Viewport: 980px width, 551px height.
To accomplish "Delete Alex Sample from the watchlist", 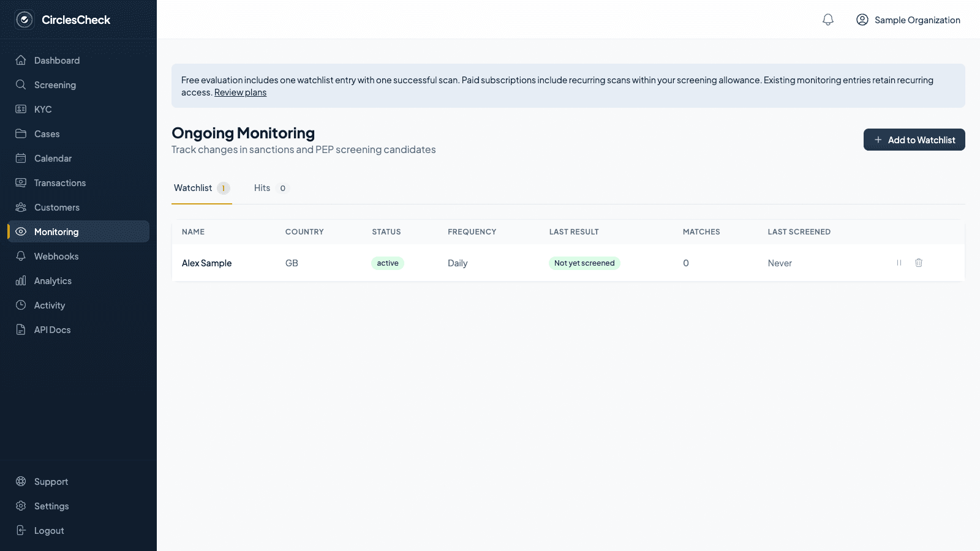I will click(919, 263).
